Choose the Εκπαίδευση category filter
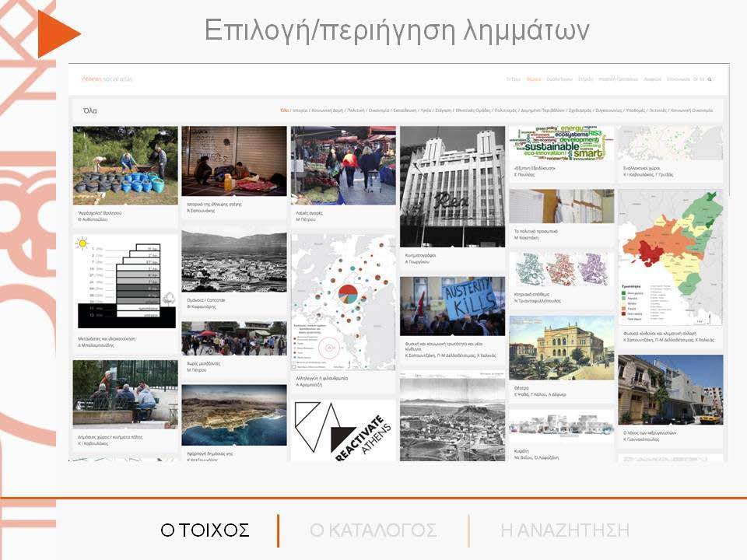 405,110
